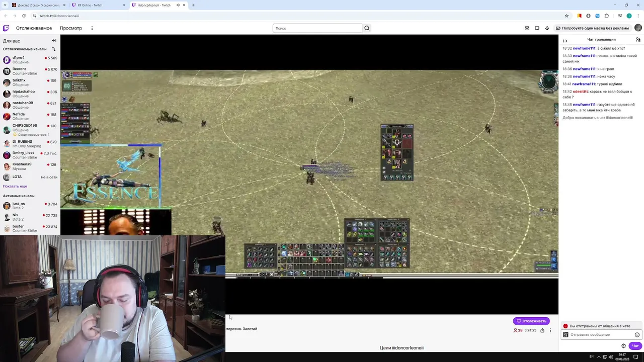Open the Recrent channel

[30, 71]
